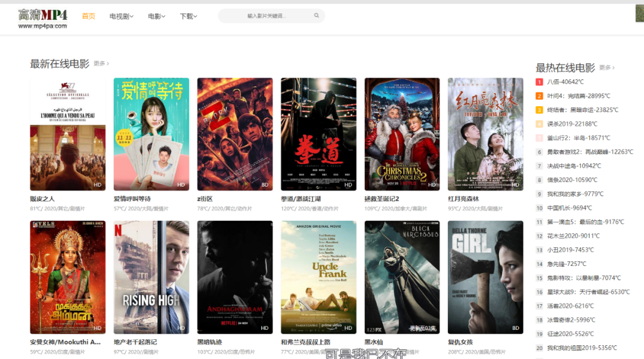Click the rank 1 badge for 八佰

click(x=539, y=82)
